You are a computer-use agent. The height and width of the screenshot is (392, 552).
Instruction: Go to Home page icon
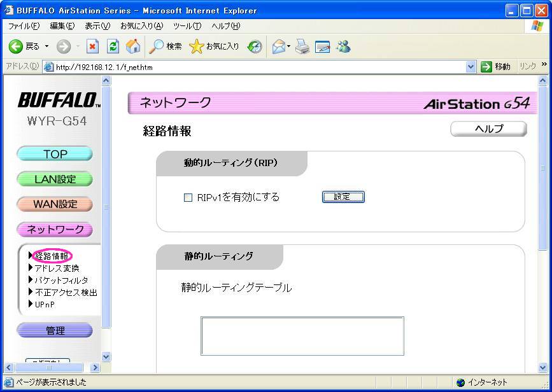(133, 46)
